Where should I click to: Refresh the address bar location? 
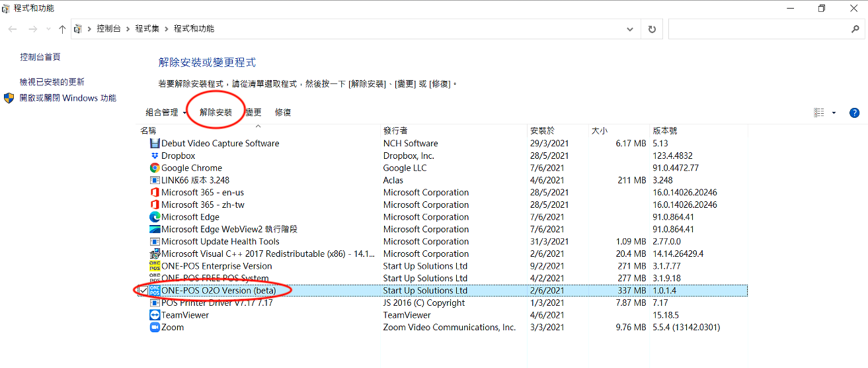(652, 29)
